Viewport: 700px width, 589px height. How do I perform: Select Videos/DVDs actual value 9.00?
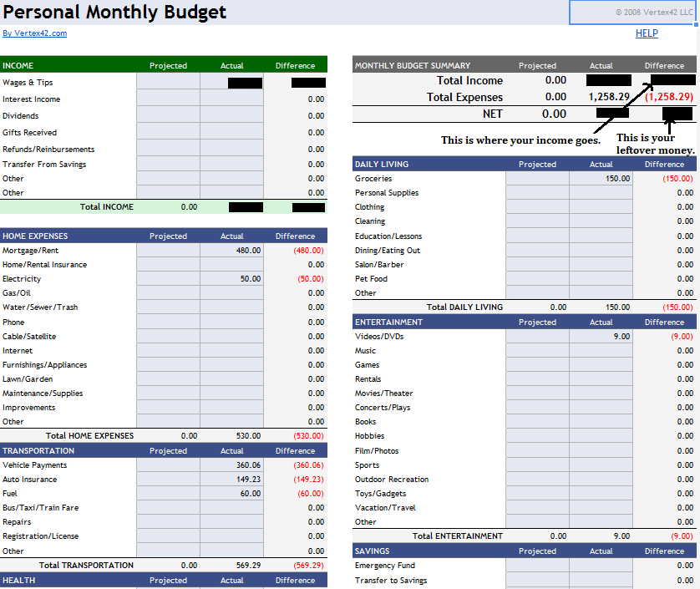click(601, 336)
